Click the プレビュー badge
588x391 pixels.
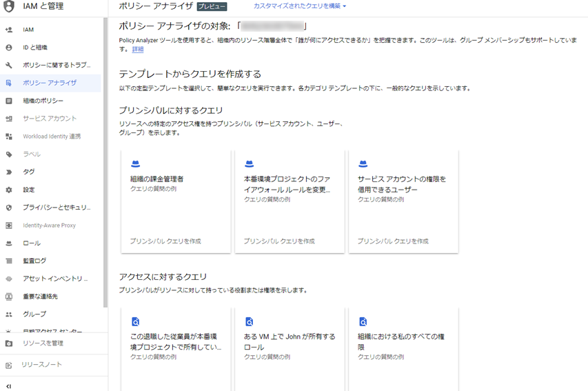point(212,6)
